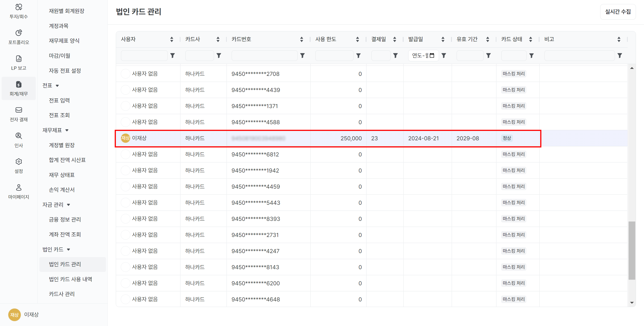Click the filter icon for 비고 column
Image resolution: width=644 pixels, height=326 pixels.
[620, 55]
